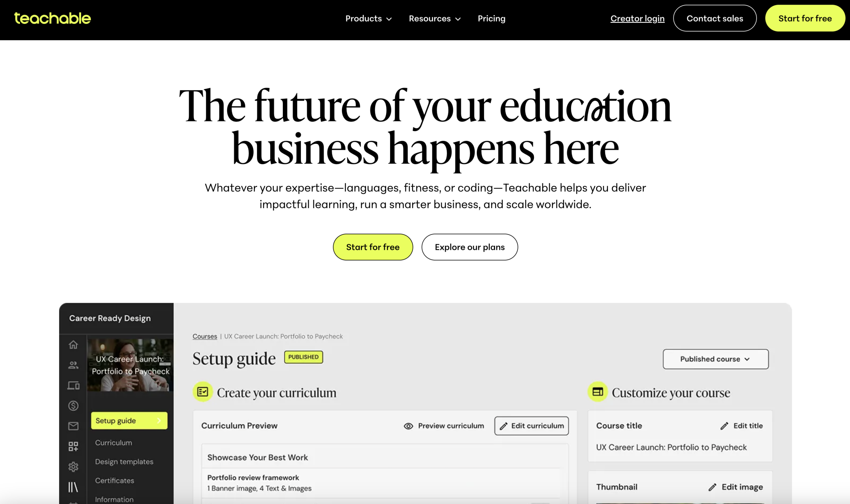Expand the Products menu
The height and width of the screenshot is (504, 850).
[x=369, y=19]
